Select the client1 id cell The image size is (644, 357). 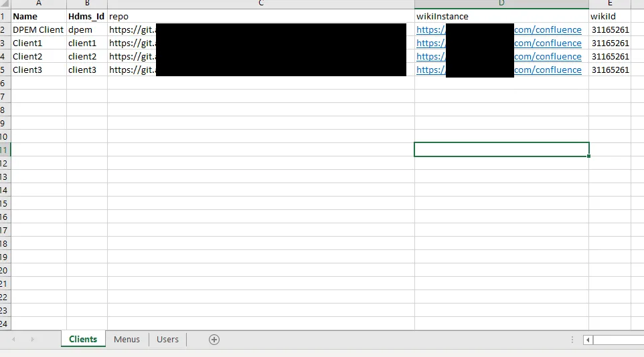[87, 43]
